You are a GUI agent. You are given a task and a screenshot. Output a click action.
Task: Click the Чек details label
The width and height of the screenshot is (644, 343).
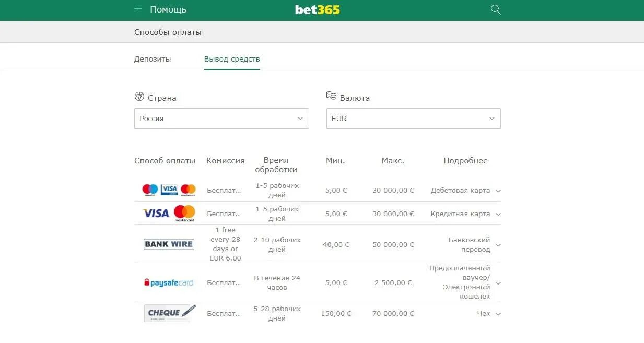click(x=484, y=314)
